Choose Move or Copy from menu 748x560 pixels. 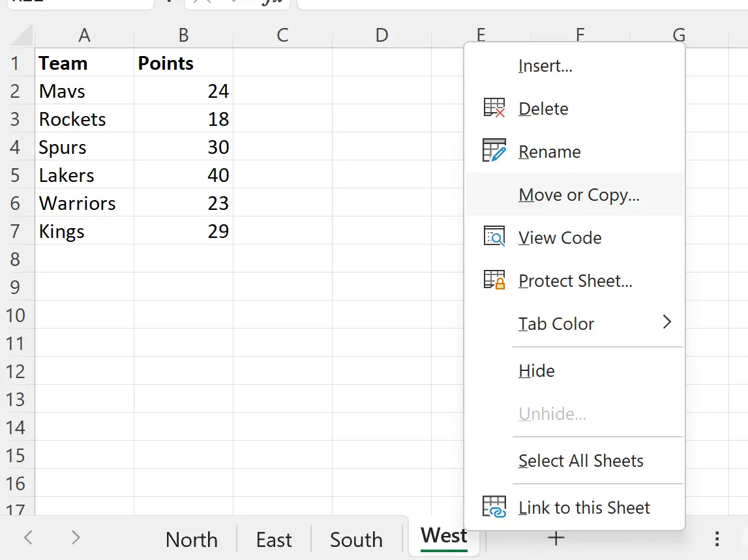[578, 195]
